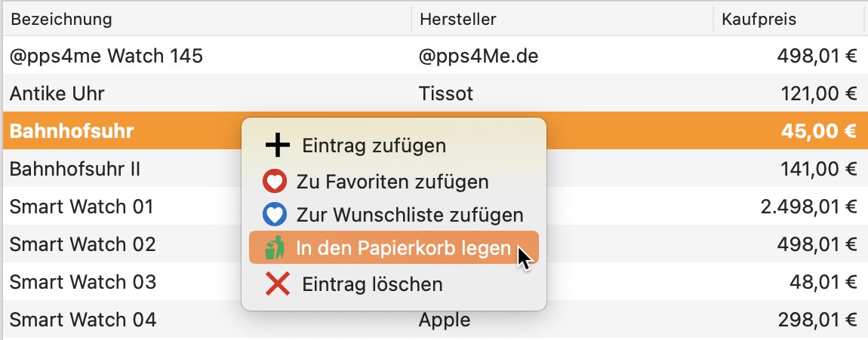Click the blue heart wishlist icon
The height and width of the screenshot is (340, 868).
tap(275, 215)
